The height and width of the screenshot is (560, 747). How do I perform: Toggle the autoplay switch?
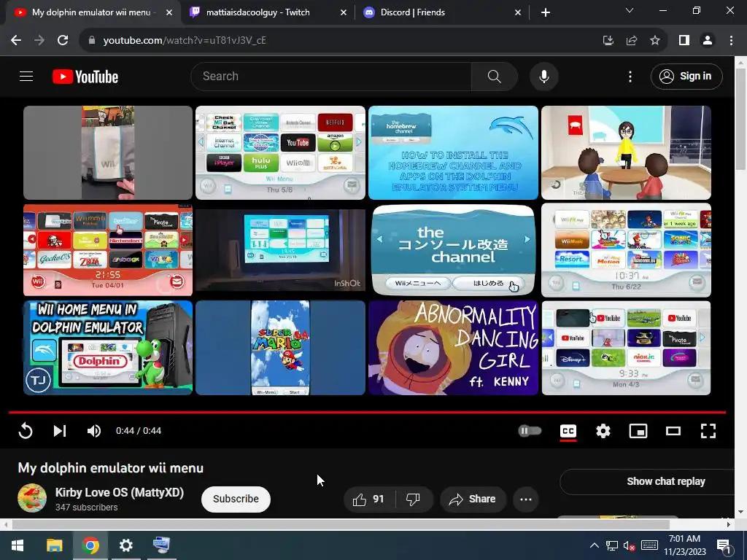pos(530,431)
